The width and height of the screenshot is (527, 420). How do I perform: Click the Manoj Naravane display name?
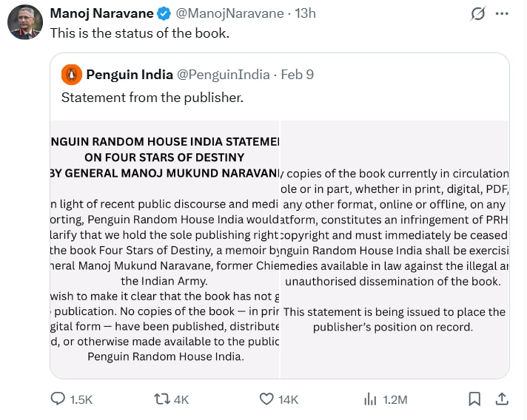pos(101,14)
